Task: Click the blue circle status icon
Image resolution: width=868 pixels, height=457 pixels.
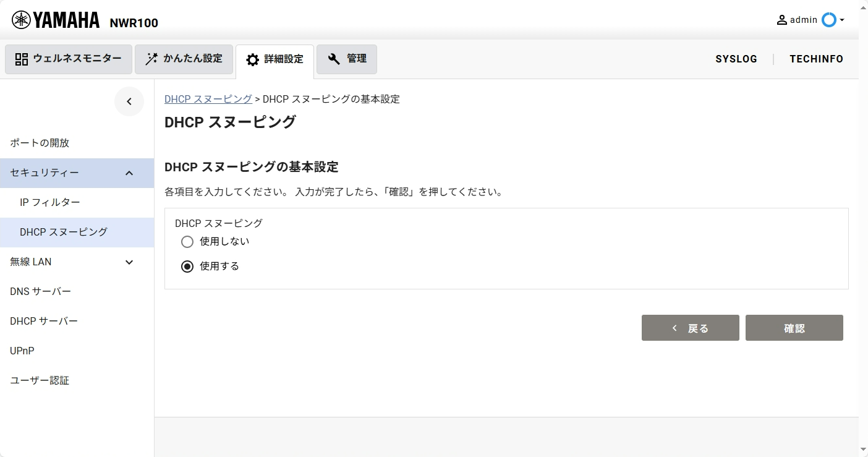Action: [x=828, y=20]
